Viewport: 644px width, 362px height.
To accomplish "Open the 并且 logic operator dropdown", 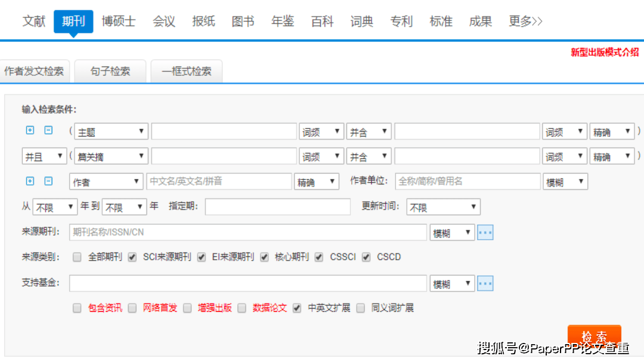I will pyautogui.click(x=44, y=157).
